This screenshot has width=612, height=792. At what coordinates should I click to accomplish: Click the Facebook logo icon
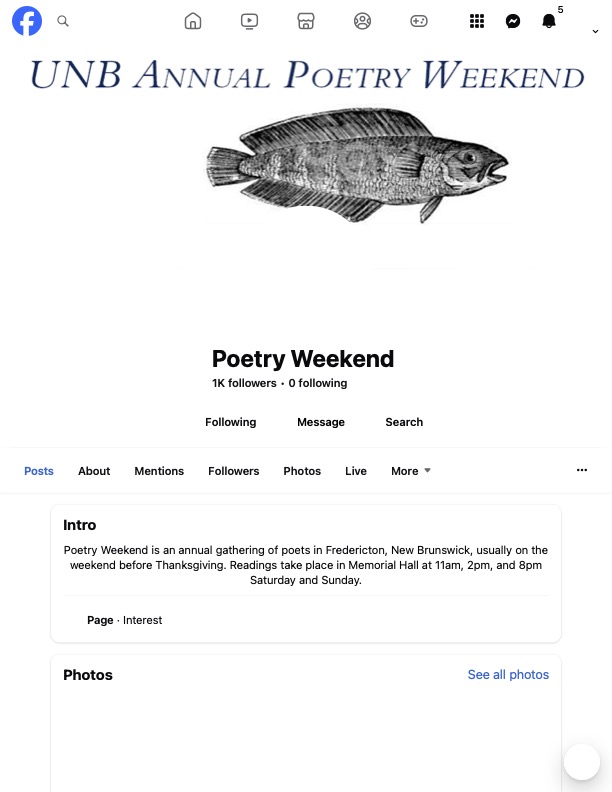pos(27,21)
